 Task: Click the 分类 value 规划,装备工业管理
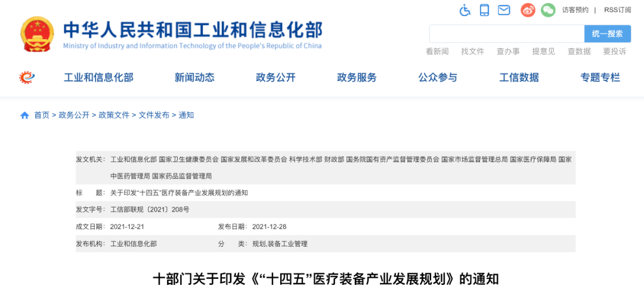[x=280, y=244]
